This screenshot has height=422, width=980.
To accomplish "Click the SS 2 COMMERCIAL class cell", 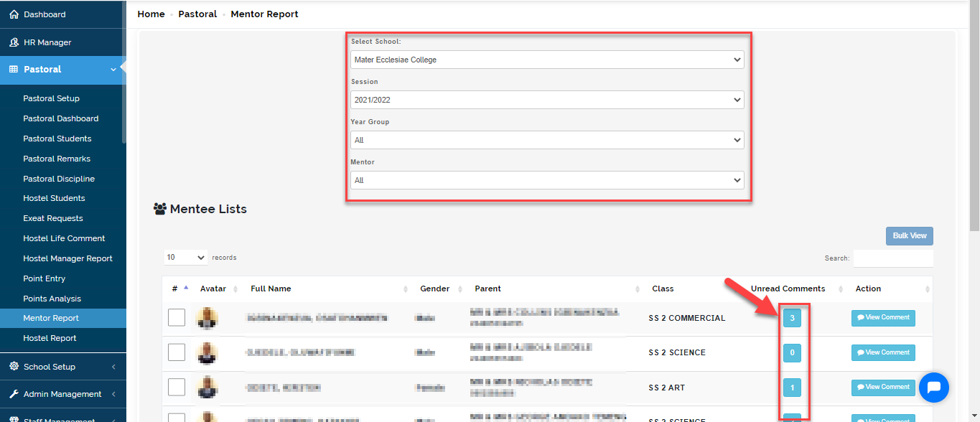I will click(x=687, y=318).
